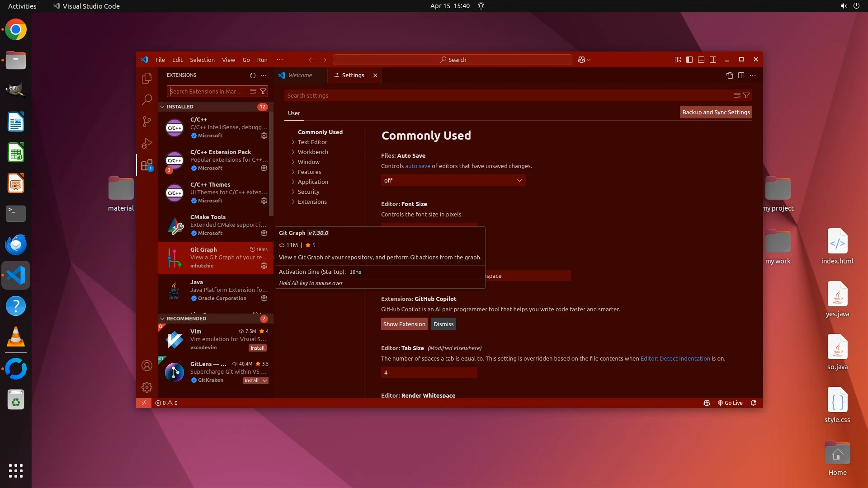
Task: Expand the Text Editor settings category
Action: click(312, 142)
